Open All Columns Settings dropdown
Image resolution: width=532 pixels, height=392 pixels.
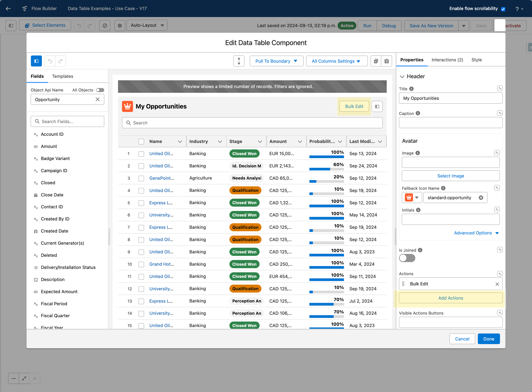point(336,61)
